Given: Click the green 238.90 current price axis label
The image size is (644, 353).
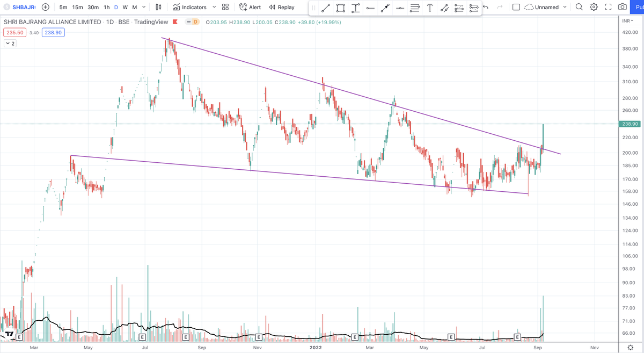Looking at the screenshot, I should click(629, 124).
